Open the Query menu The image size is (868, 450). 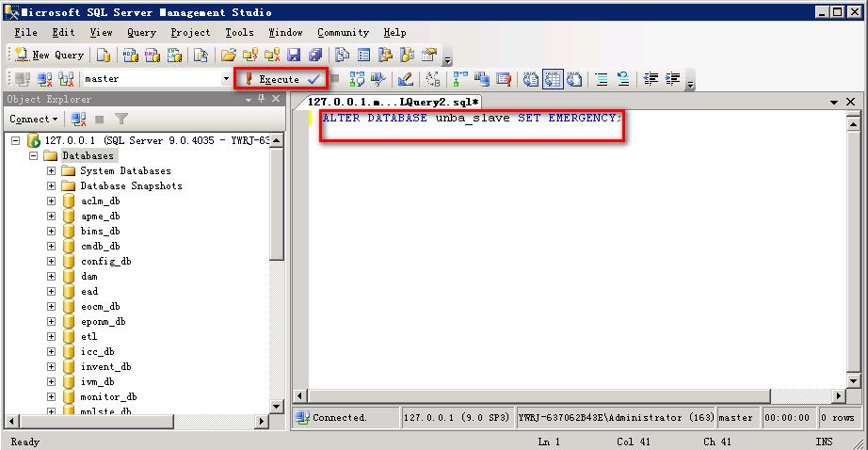coord(142,32)
